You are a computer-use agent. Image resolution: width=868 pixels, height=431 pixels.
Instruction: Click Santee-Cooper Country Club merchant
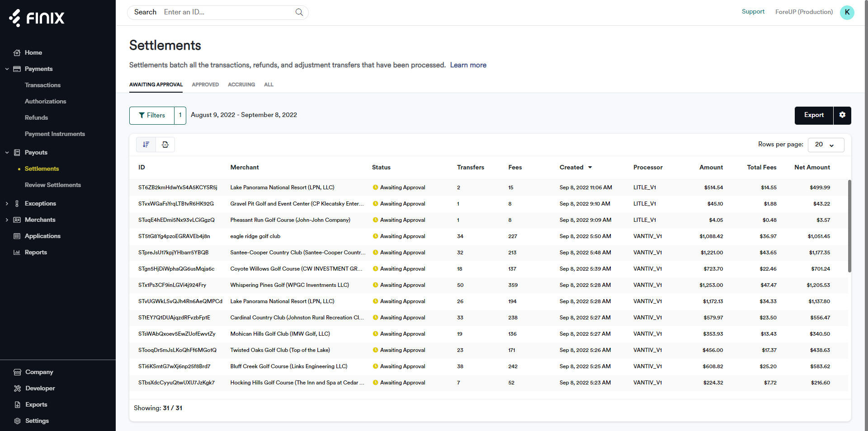[x=298, y=253]
